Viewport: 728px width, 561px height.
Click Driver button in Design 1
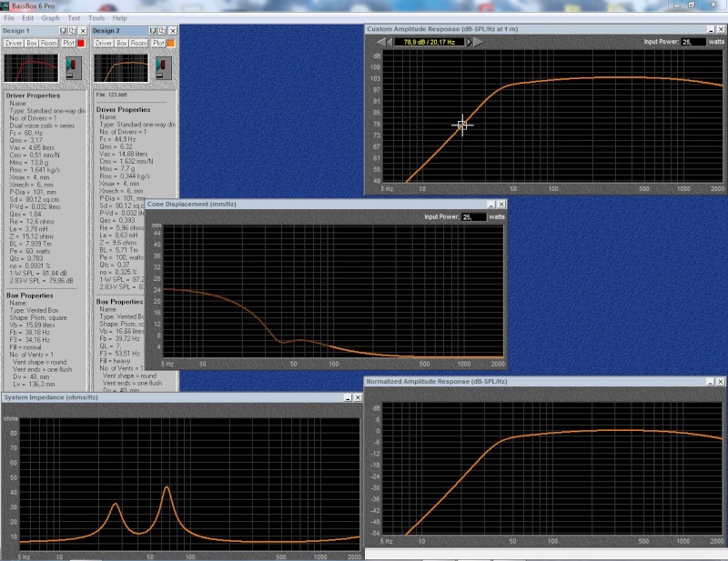point(14,43)
